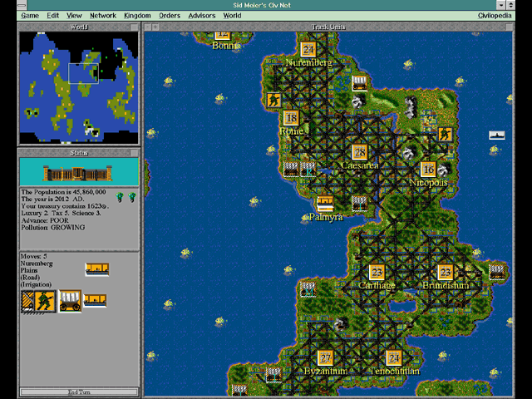The width and height of the screenshot is (532, 399).
Task: Click the palace image in Status panel
Action: click(x=77, y=173)
